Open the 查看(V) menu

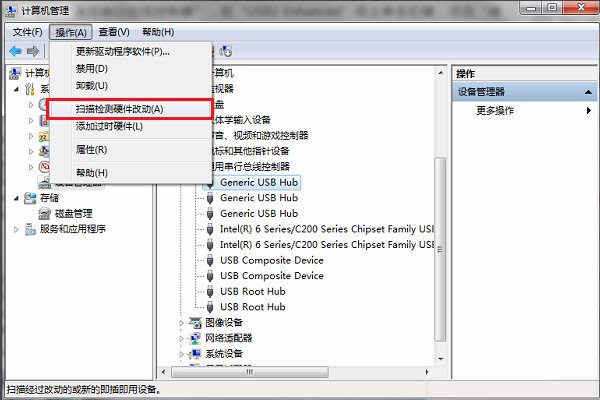click(x=114, y=32)
